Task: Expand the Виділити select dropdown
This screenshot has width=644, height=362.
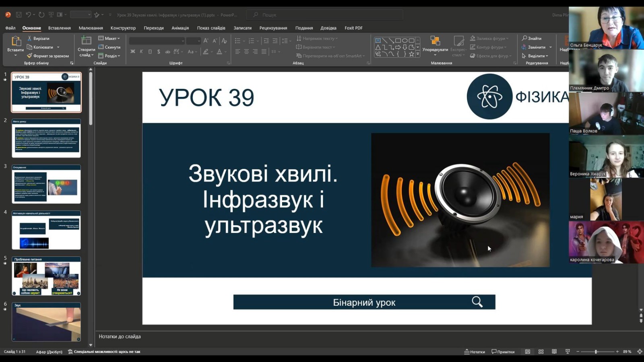Action: coord(535,56)
